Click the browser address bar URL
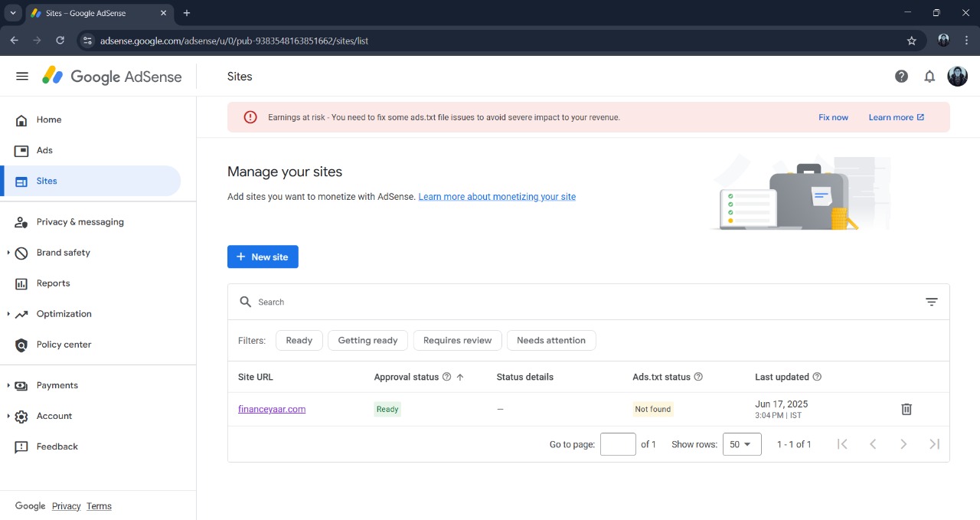Viewport: 980px width, 520px height. [x=234, y=41]
